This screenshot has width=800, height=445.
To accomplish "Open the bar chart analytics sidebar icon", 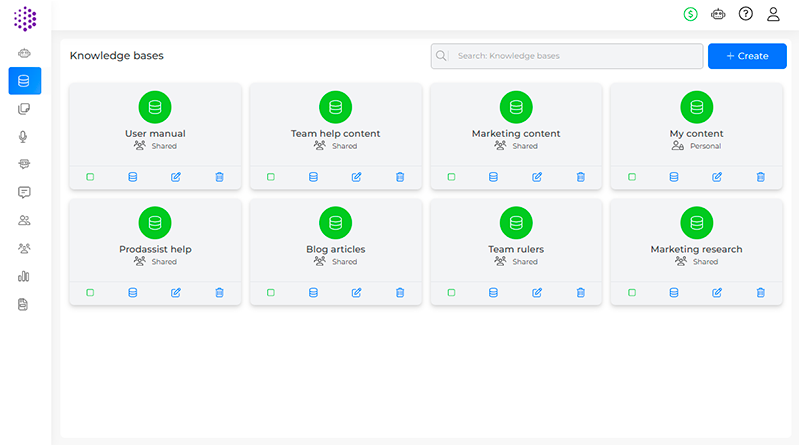I will tap(24, 276).
